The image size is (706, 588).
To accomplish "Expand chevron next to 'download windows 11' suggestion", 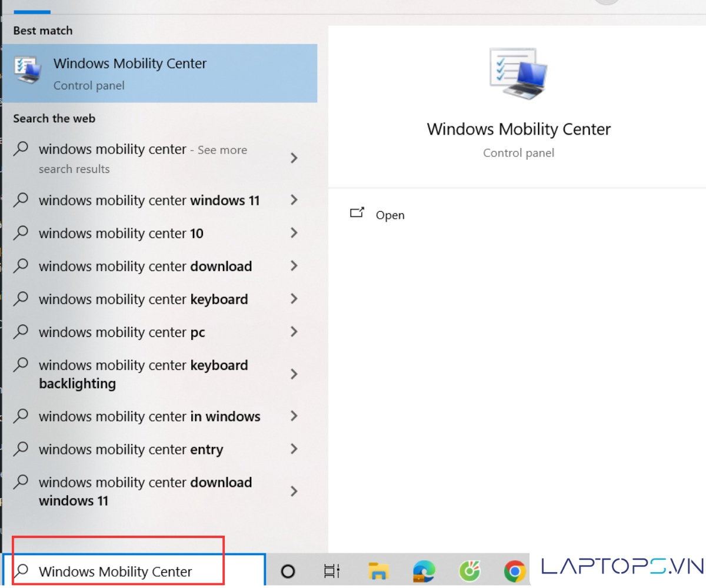I will pos(294,491).
